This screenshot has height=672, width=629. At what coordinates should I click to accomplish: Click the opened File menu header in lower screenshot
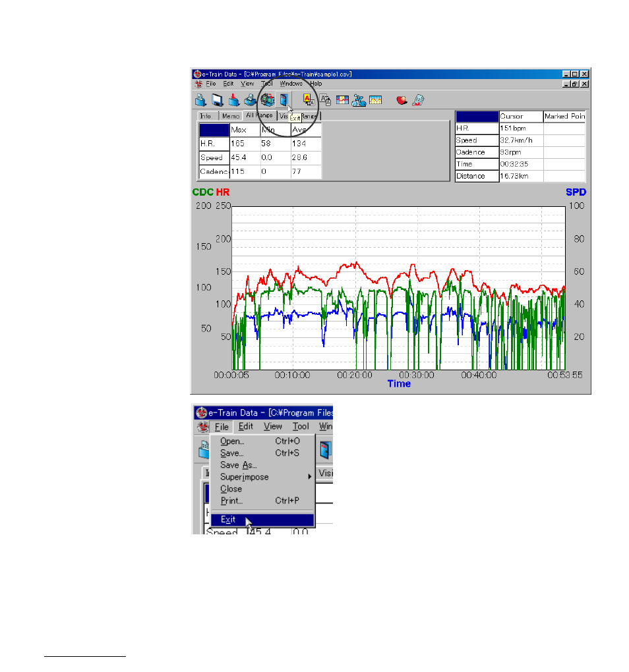pos(222,427)
